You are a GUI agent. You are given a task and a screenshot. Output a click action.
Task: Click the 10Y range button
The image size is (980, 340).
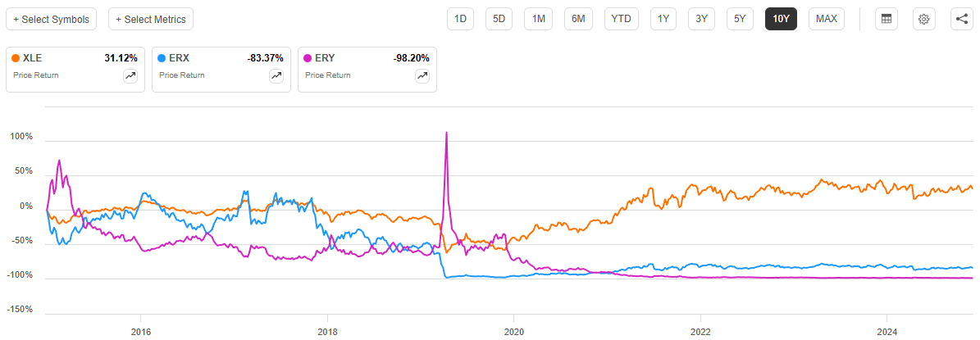point(781,19)
